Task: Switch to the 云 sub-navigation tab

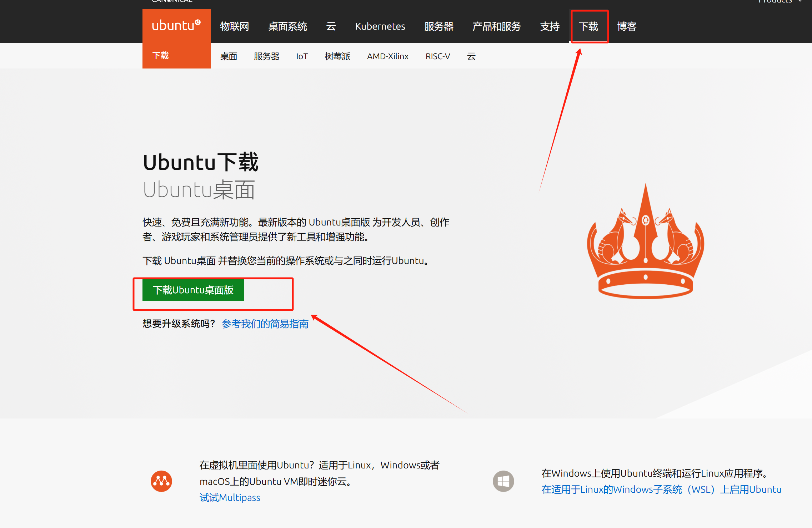Action: (471, 56)
